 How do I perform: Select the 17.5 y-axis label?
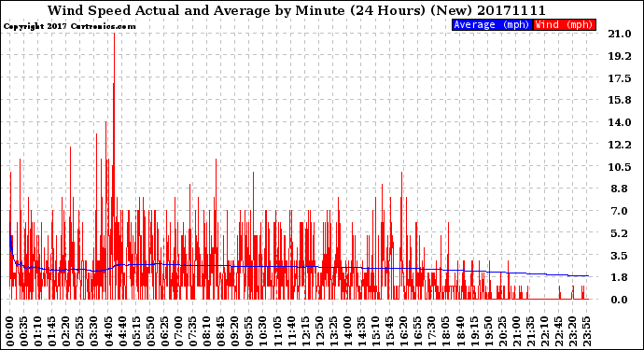pos(620,78)
